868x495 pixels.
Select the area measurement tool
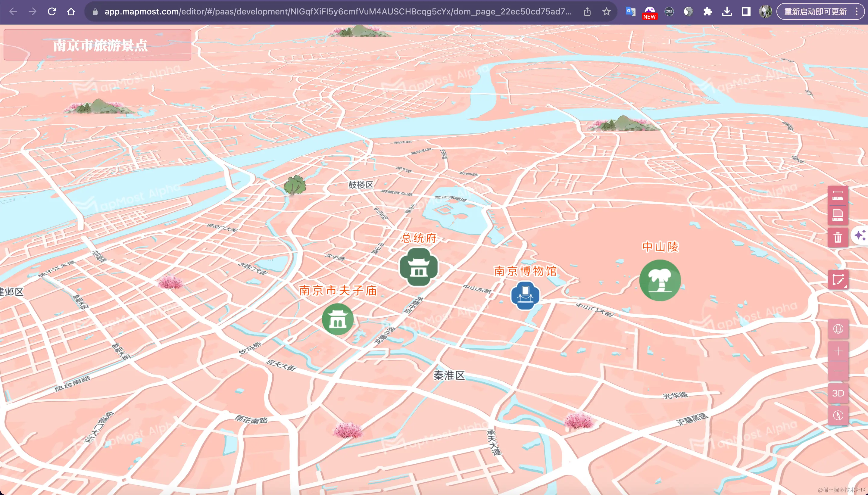pyautogui.click(x=838, y=215)
